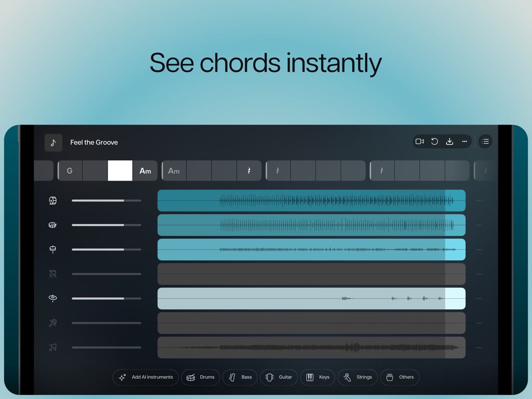Click the cymbal track icon
Viewport: 532px width, 399px height.
click(x=53, y=298)
